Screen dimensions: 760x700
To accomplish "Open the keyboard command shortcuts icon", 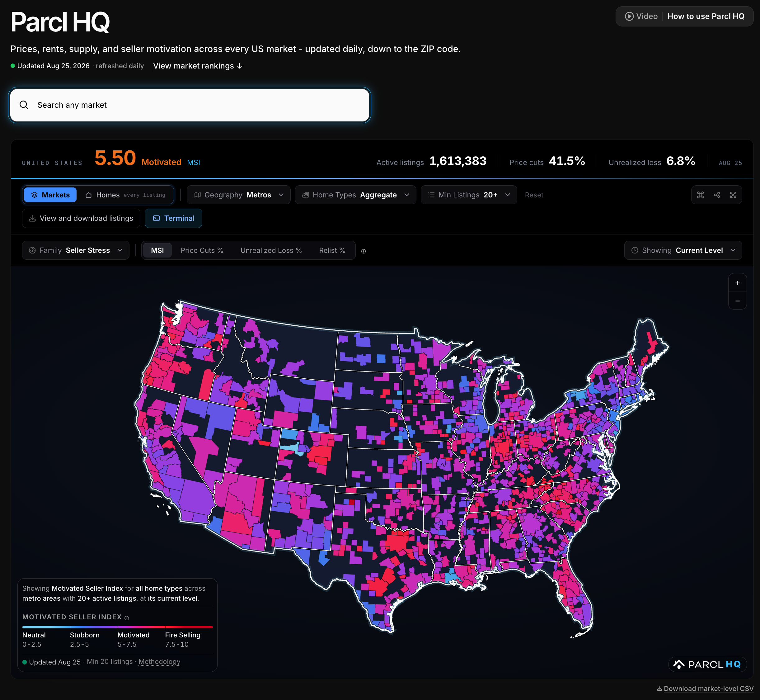I will coord(700,195).
